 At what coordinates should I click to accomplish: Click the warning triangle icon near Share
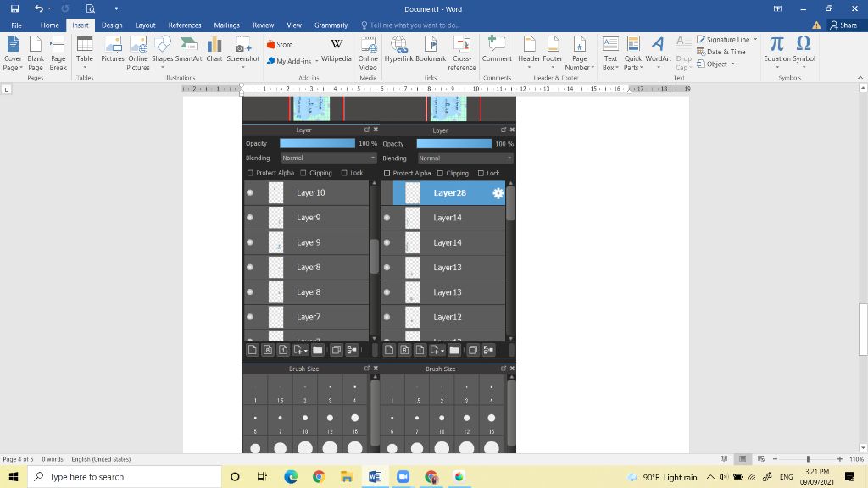tap(816, 25)
